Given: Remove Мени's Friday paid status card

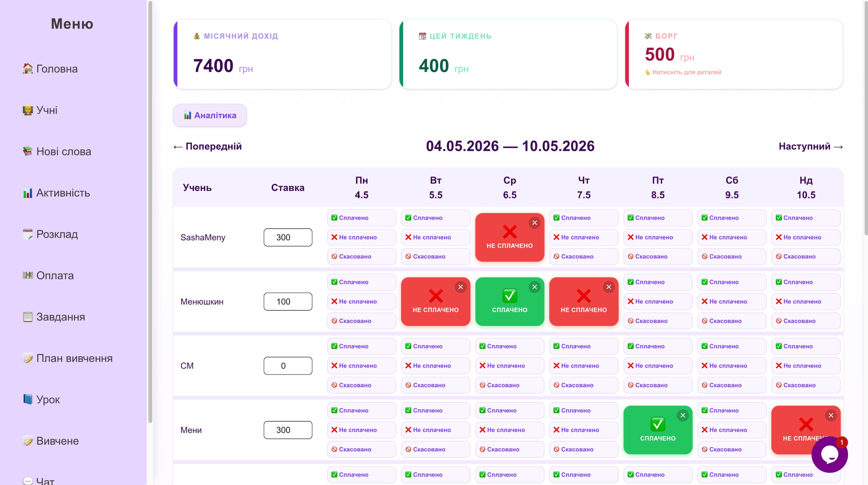Looking at the screenshot, I should coord(683,415).
